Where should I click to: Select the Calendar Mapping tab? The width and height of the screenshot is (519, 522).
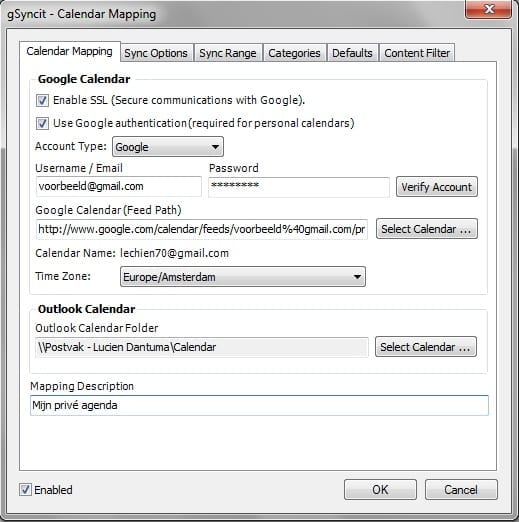coord(69,52)
